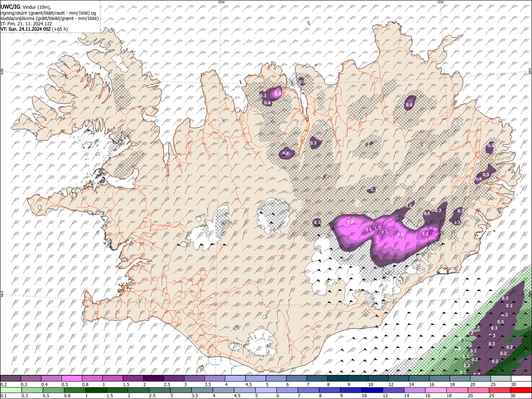
Task: Click the 14 swatch in the upper legend row
Action: tap(419, 379)
